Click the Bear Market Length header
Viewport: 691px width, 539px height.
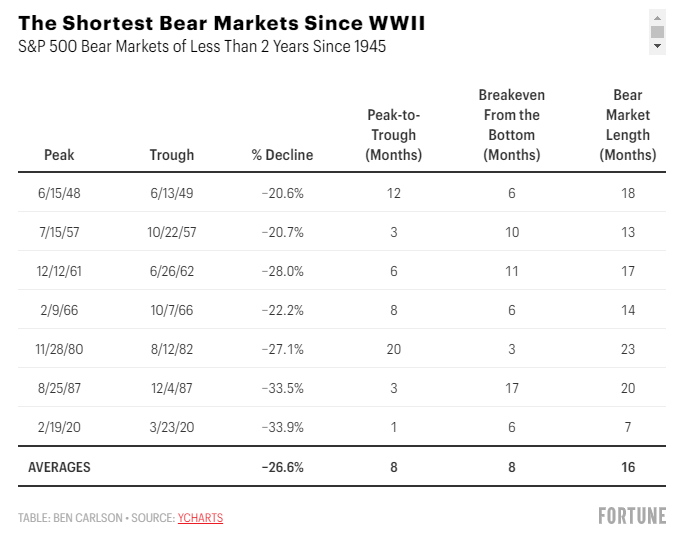point(628,125)
